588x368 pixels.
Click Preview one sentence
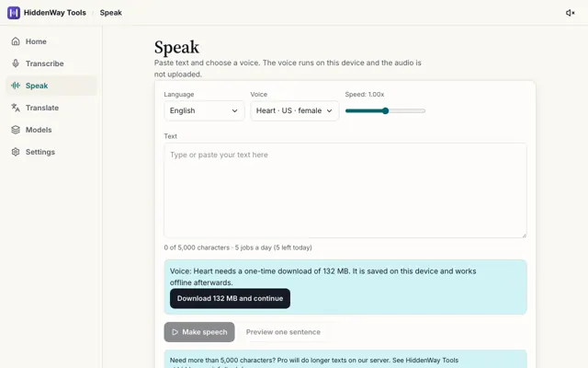click(x=283, y=332)
